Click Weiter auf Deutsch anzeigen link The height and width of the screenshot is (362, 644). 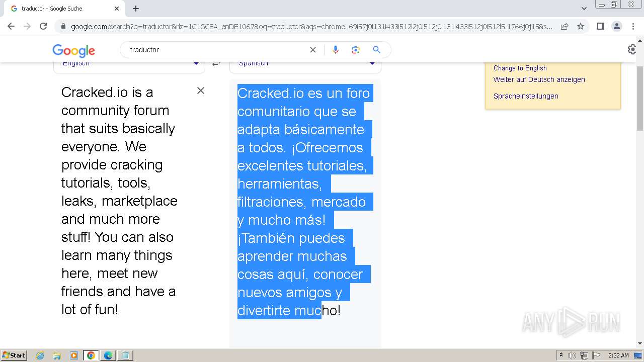539,79
